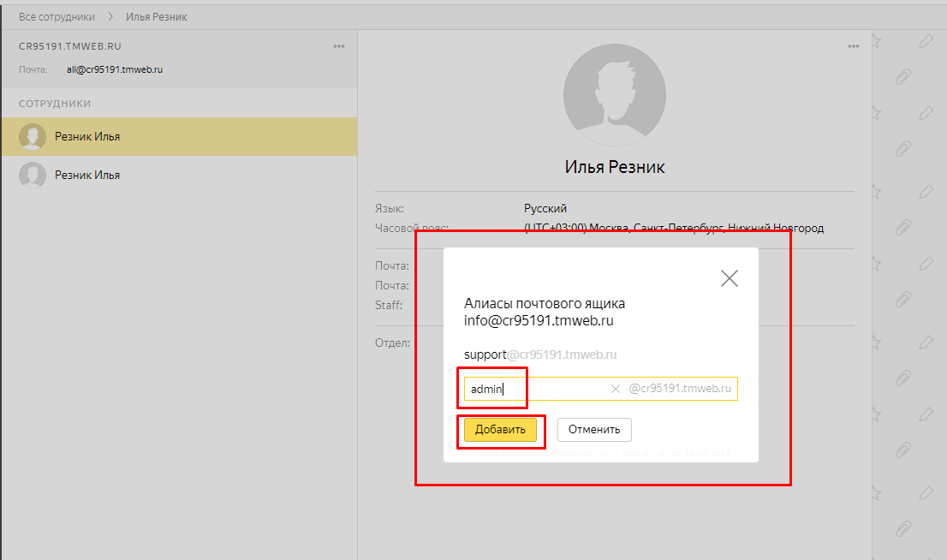Screen dimensions: 947x560
Task: Click the Илья Резник profile name heading
Action: click(614, 167)
